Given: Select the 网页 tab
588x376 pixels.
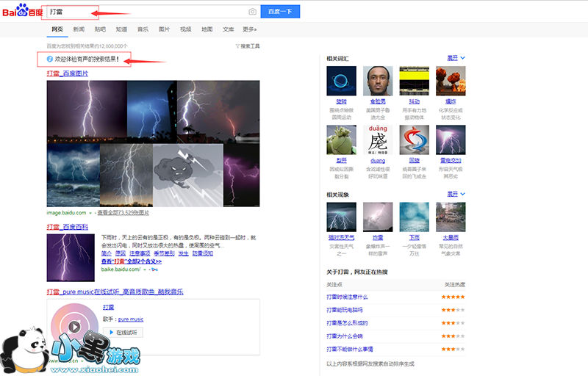Looking at the screenshot, I should (57, 29).
